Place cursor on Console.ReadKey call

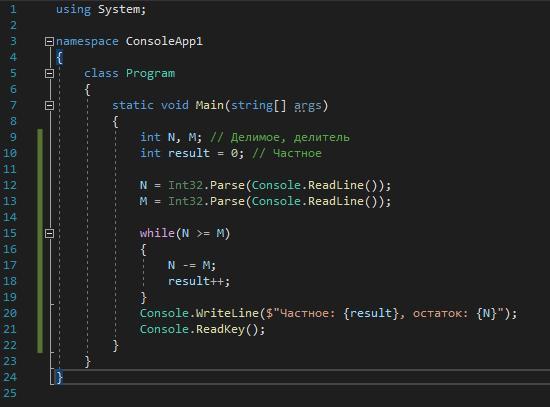[x=202, y=329]
